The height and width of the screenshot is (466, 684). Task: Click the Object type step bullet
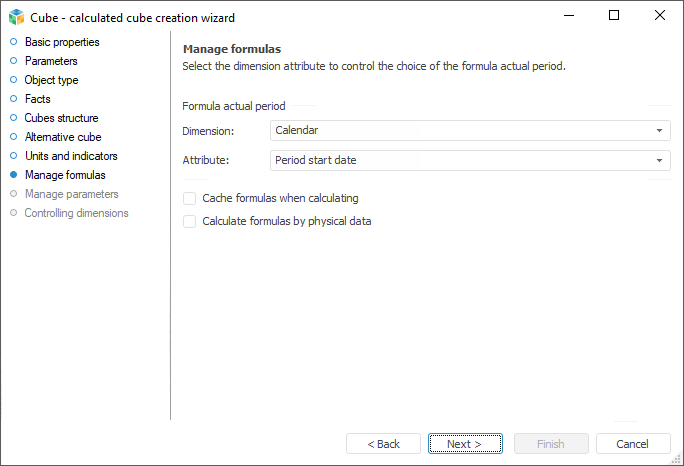(x=13, y=80)
